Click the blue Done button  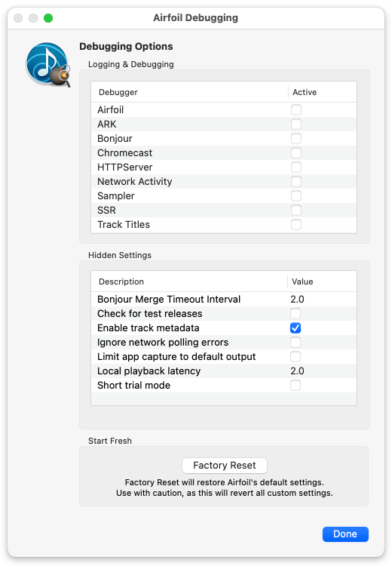pyautogui.click(x=345, y=534)
